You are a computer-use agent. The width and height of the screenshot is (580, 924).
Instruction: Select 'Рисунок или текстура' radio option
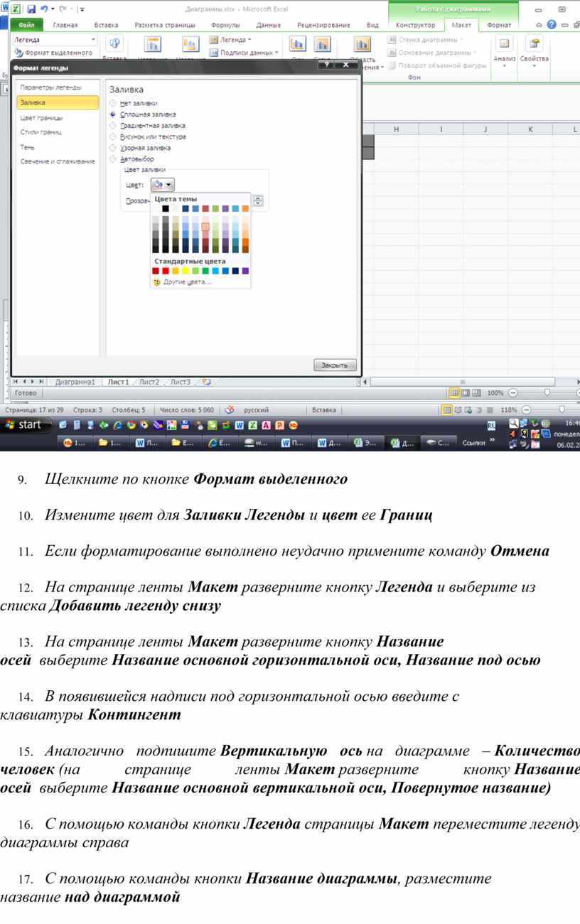[112, 137]
